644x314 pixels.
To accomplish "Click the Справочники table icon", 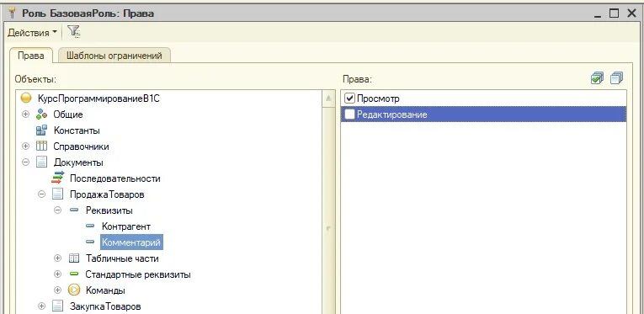I will coord(42,146).
